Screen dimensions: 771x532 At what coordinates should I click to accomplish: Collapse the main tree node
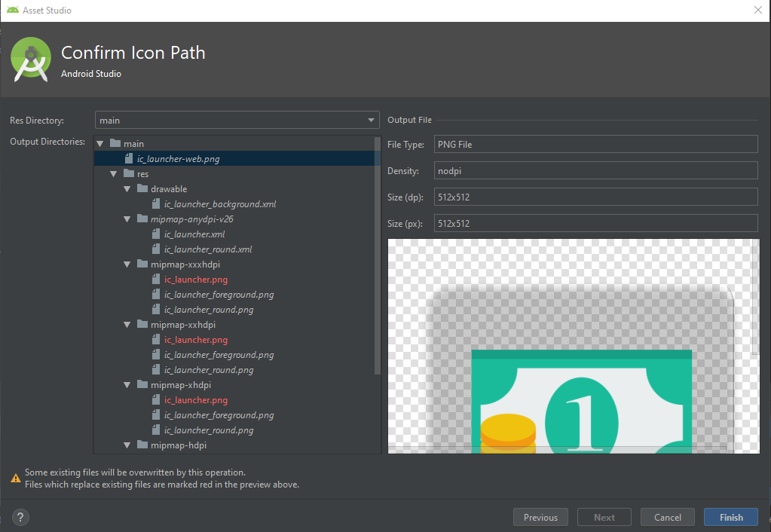pos(100,144)
